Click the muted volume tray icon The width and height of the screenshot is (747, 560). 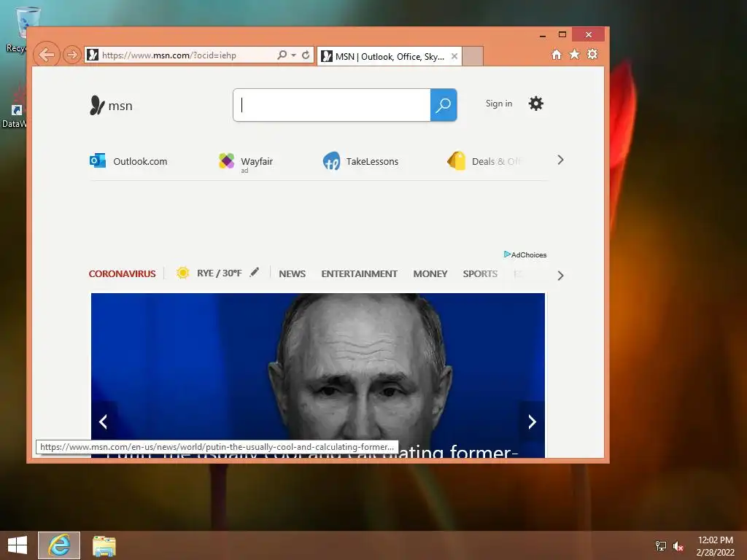pyautogui.click(x=678, y=546)
